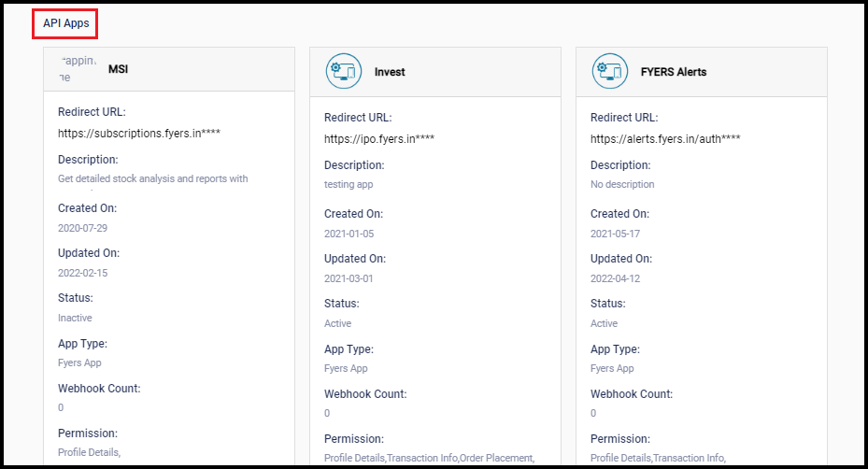Click the MSI description text
This screenshot has width=868, height=469.
152,178
